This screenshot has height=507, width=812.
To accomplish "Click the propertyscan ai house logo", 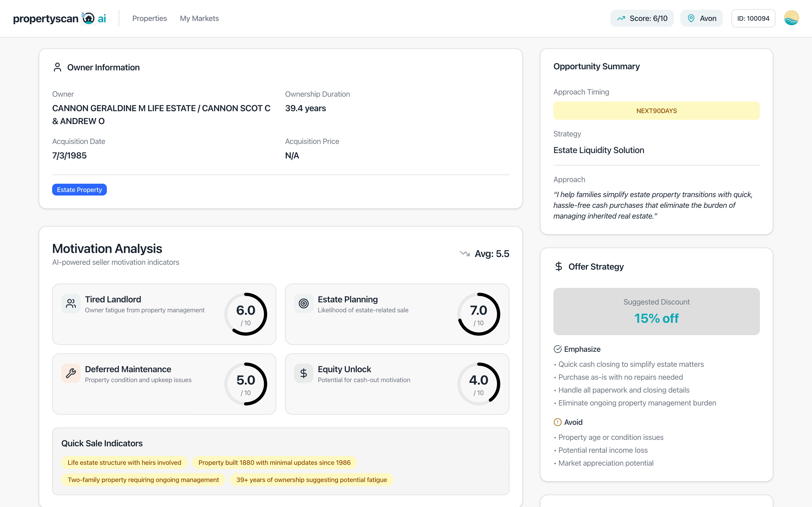I will pyautogui.click(x=88, y=18).
